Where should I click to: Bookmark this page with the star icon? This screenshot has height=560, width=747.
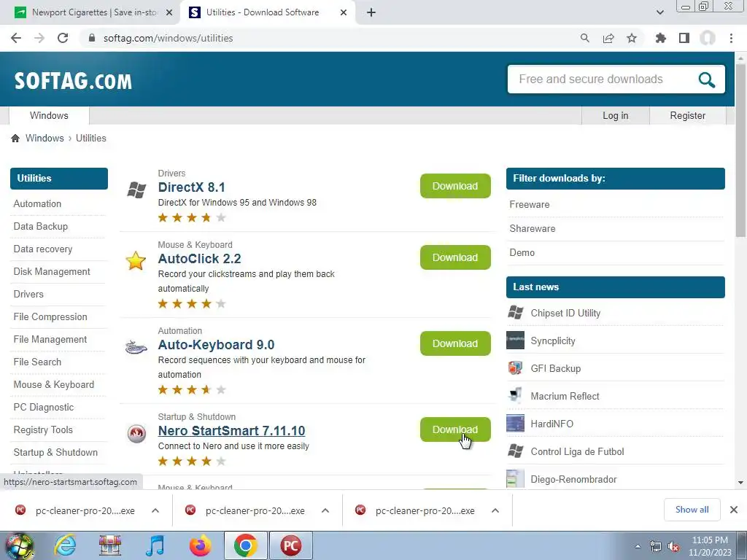tap(632, 38)
